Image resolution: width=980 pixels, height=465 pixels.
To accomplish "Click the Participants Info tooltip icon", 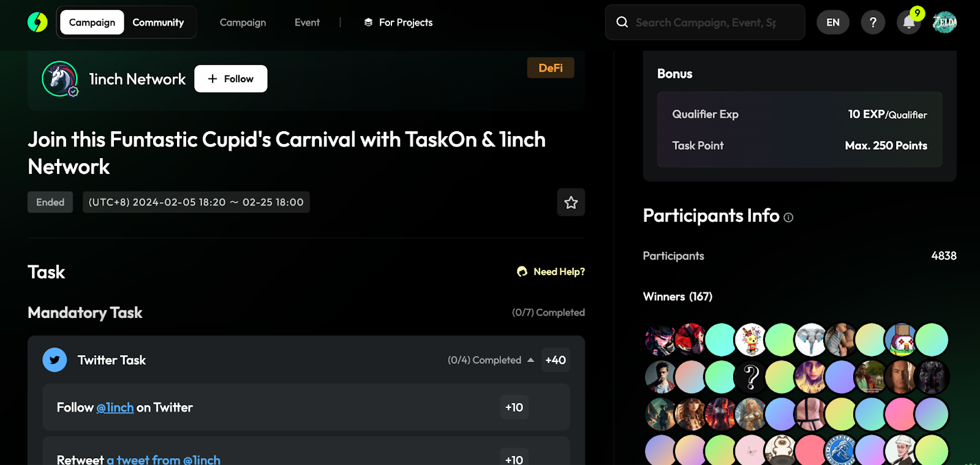I will (788, 217).
